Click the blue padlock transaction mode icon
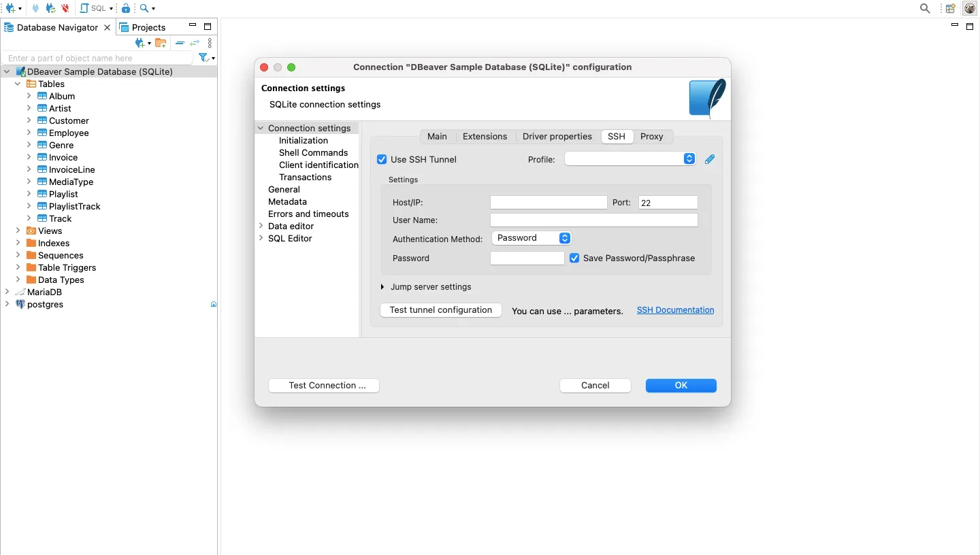The height and width of the screenshot is (555, 980). [126, 8]
